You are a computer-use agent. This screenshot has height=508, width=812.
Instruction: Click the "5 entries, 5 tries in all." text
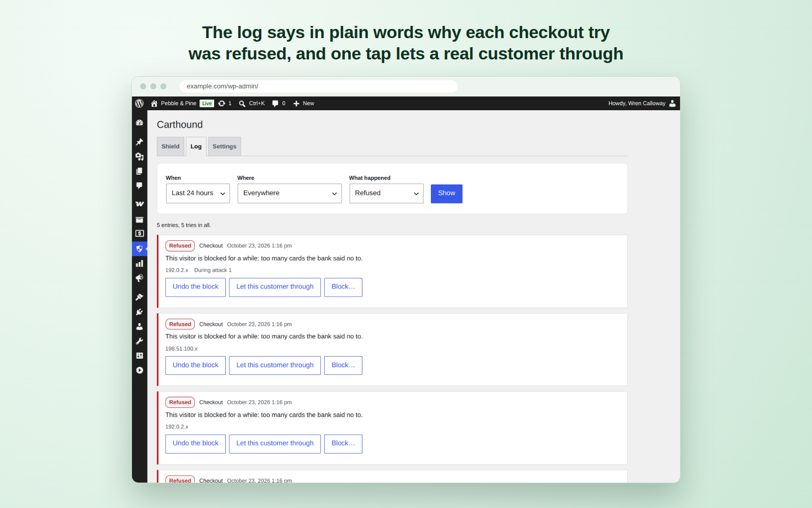click(184, 225)
